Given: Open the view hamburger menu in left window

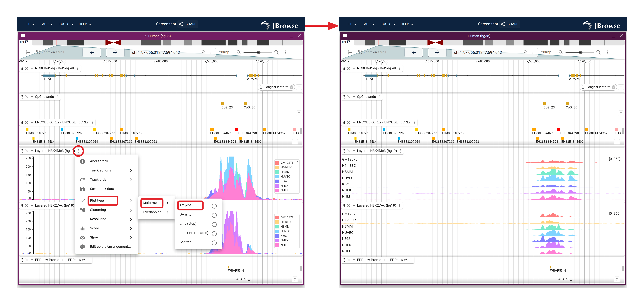Looking at the screenshot, I should point(23,36).
